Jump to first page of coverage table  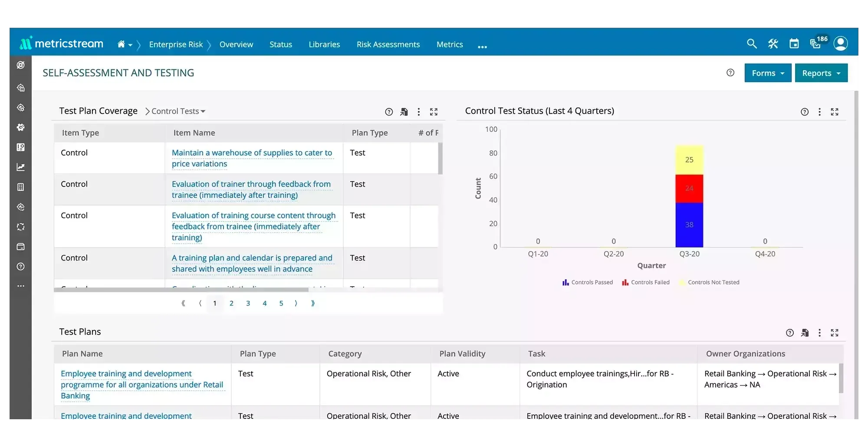click(x=183, y=303)
